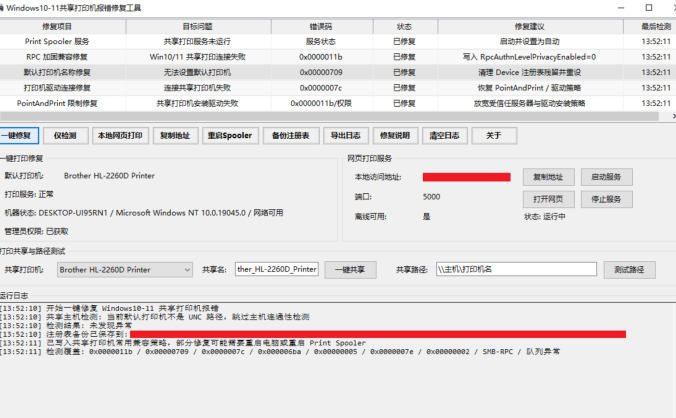Click the 状态 column header
The height and width of the screenshot is (418, 676).
pyautogui.click(x=404, y=27)
